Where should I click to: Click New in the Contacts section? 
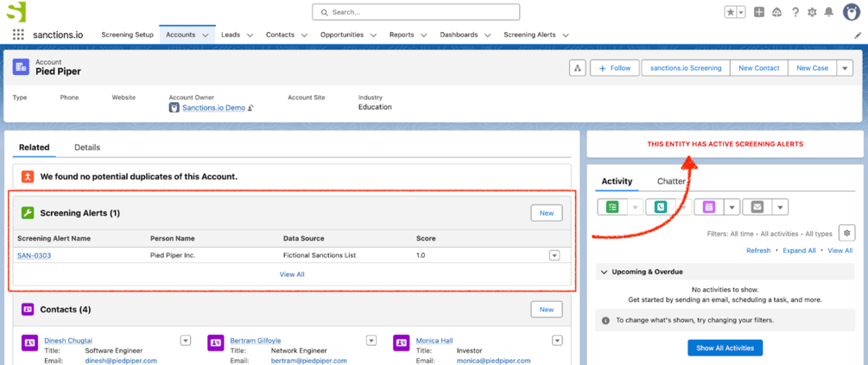[x=547, y=309]
